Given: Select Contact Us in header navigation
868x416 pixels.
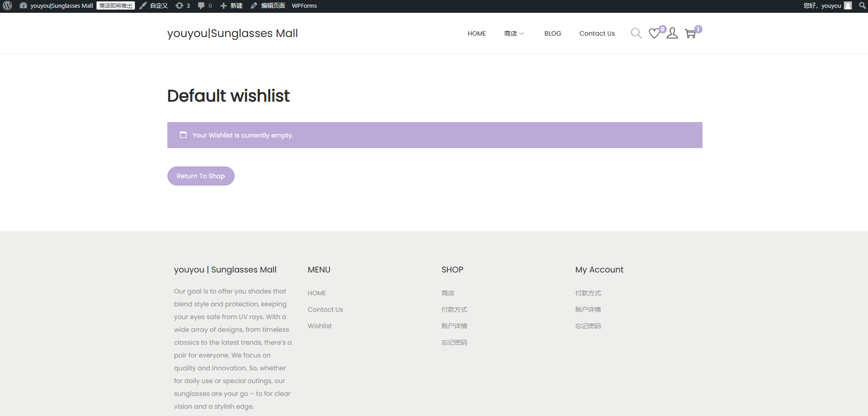Looking at the screenshot, I should 597,33.
